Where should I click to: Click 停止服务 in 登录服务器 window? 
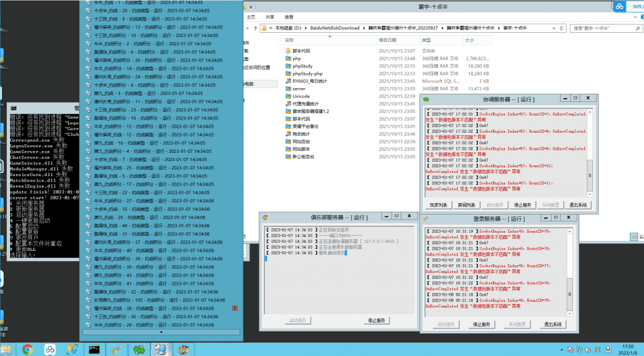(481, 325)
